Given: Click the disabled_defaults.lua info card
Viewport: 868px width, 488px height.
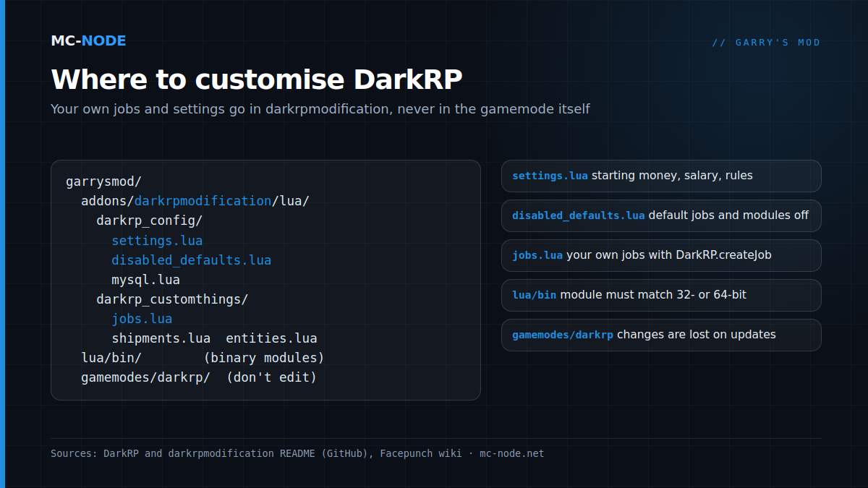Looking at the screenshot, I should 661,215.
